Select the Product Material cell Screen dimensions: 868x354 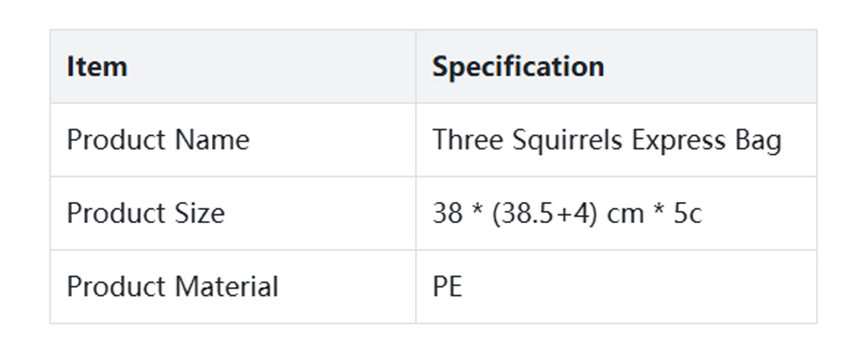173,286
